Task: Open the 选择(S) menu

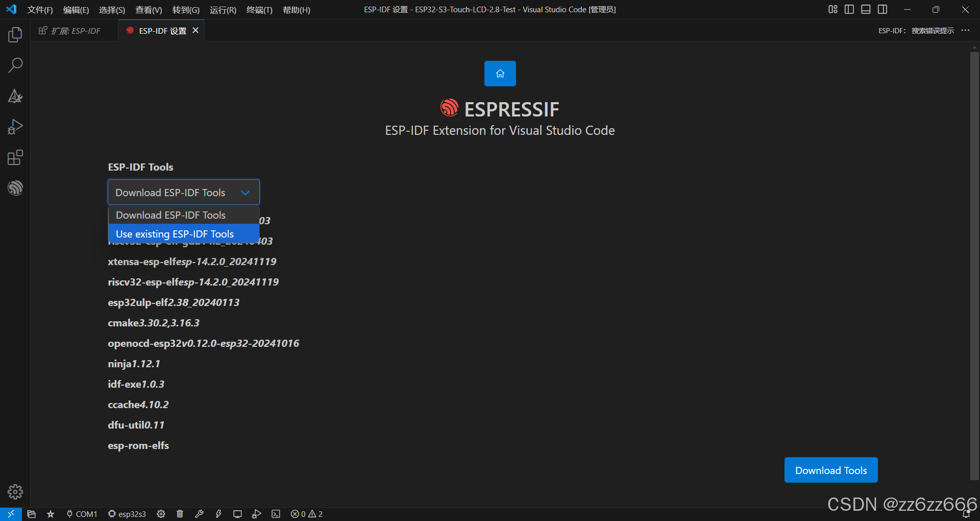Action: tap(112, 10)
